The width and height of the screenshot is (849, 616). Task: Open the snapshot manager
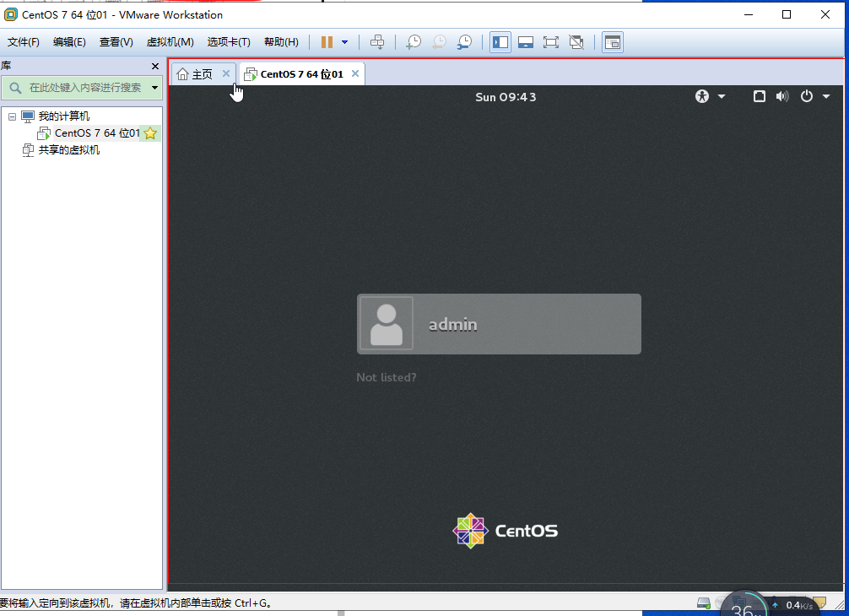(464, 42)
